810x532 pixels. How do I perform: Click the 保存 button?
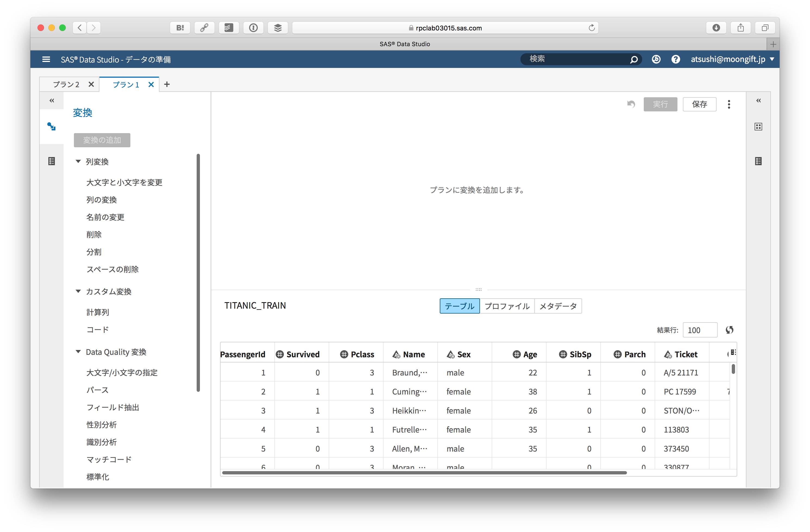[x=699, y=104]
